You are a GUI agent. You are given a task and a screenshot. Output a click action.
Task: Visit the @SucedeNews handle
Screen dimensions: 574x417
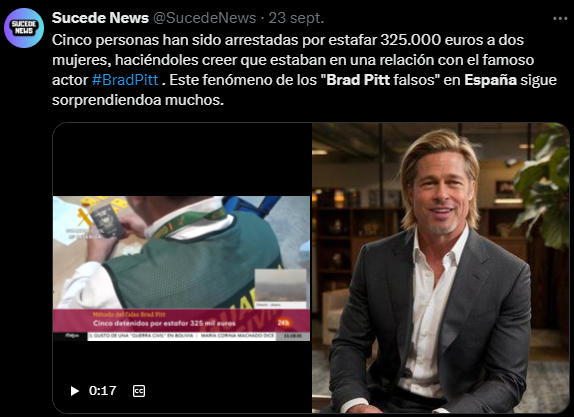pyautogui.click(x=204, y=18)
